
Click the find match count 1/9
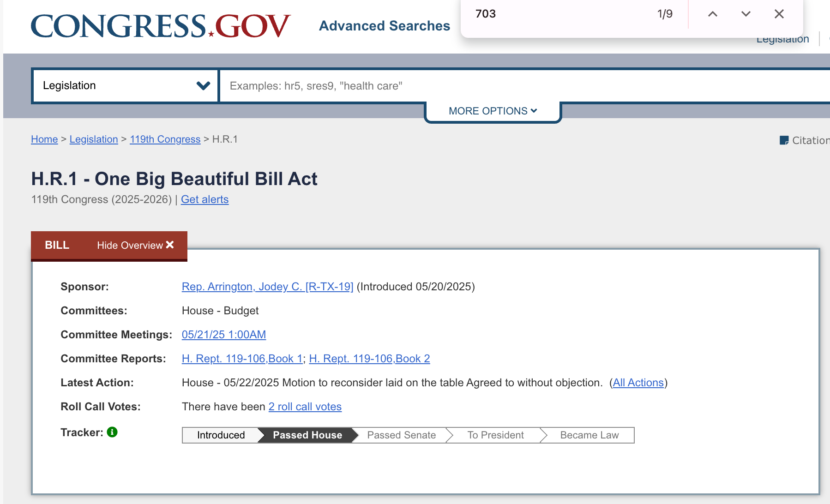pyautogui.click(x=665, y=14)
